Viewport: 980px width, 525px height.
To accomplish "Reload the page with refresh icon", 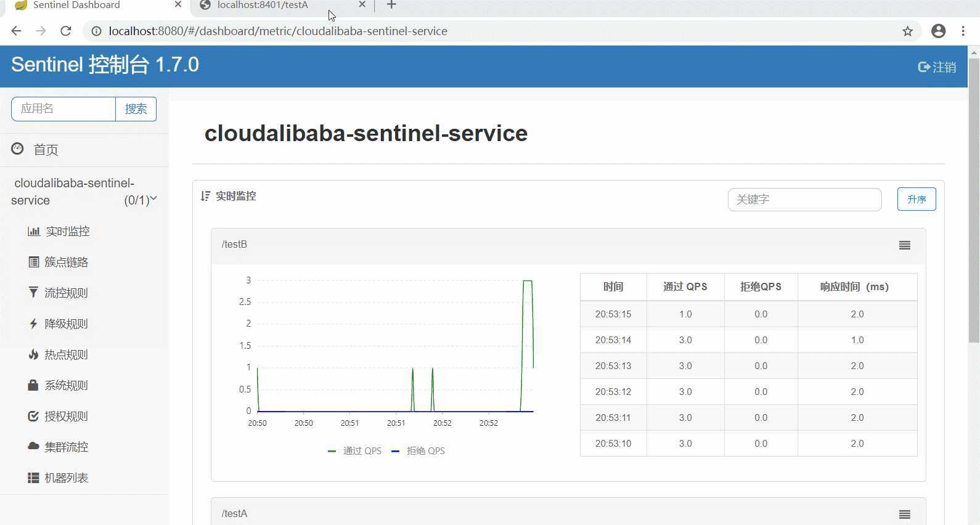I will 65,31.
